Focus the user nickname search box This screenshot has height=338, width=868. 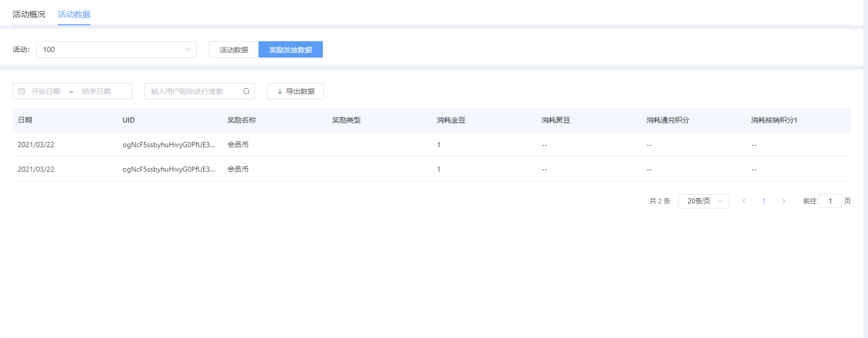192,92
